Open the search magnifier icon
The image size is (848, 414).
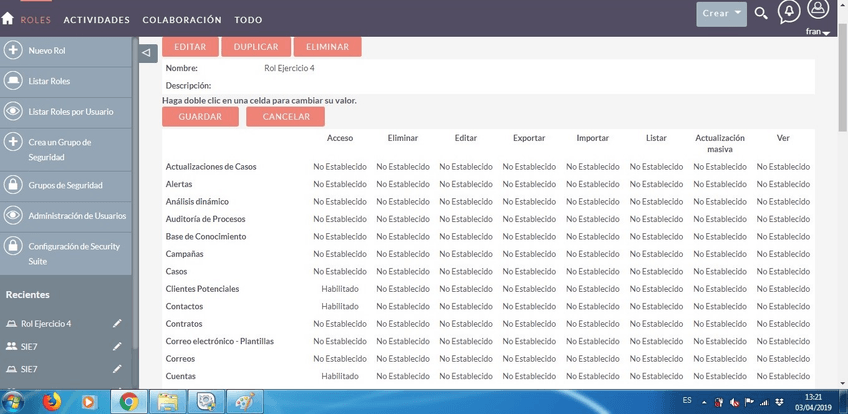pyautogui.click(x=761, y=14)
